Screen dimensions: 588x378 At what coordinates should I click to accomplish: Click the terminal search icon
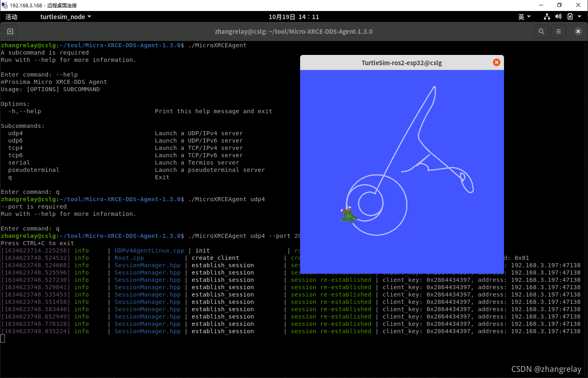click(541, 31)
